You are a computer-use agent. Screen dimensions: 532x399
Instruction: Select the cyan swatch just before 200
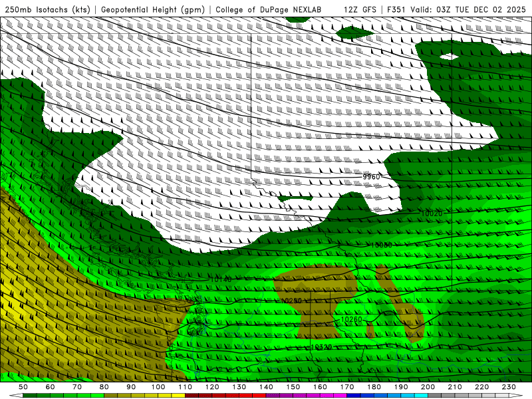[x=421, y=395]
